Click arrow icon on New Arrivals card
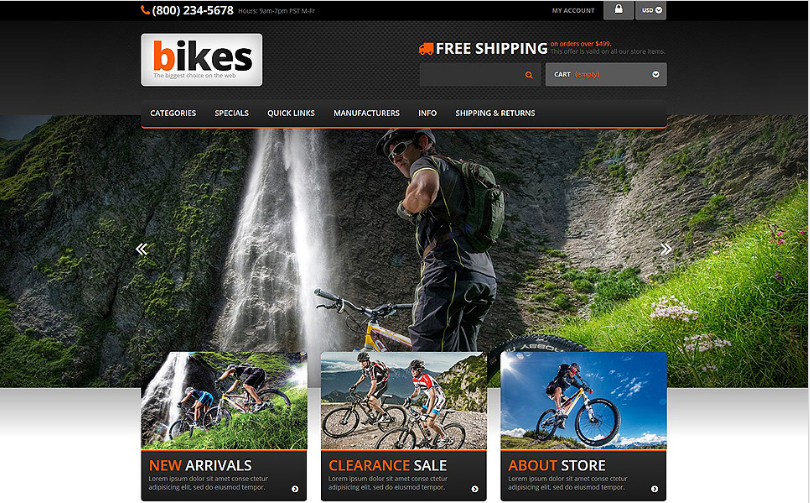Viewport: 810px width, 503px height. (295, 489)
